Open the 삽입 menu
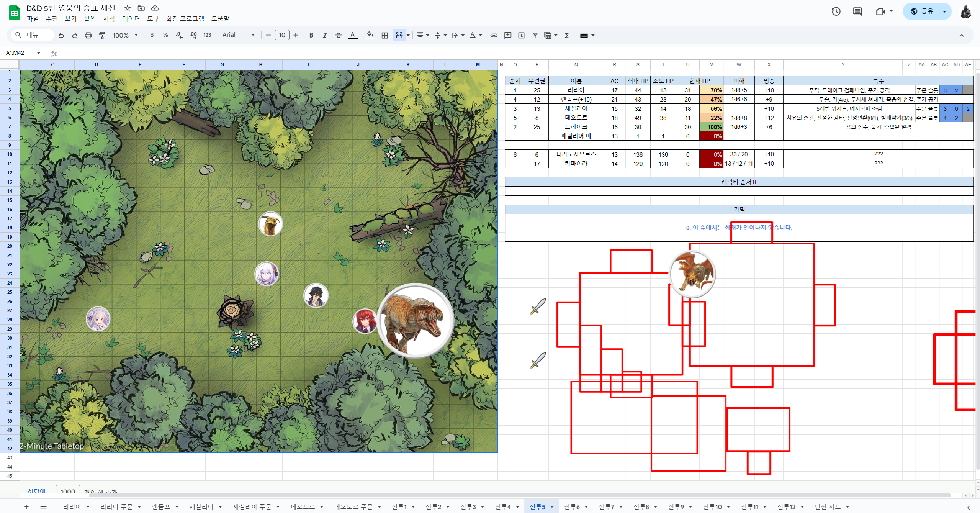 [x=90, y=19]
